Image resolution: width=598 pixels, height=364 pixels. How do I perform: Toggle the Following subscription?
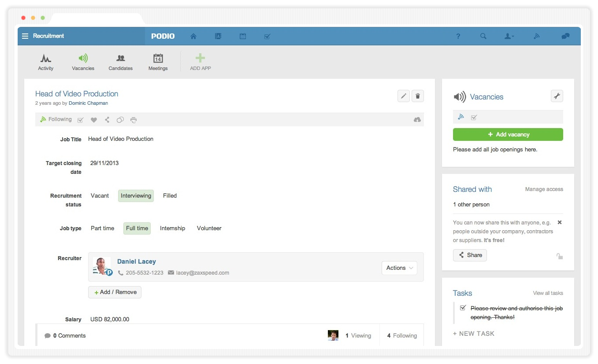coord(56,119)
